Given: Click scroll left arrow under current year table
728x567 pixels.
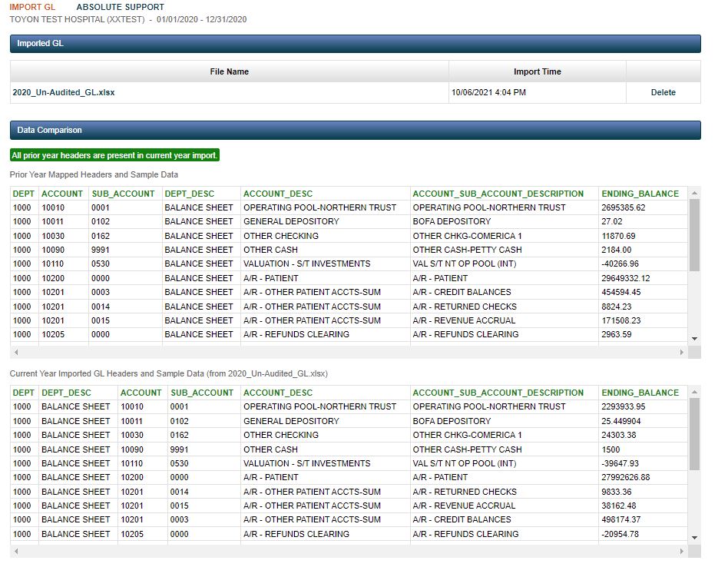Looking at the screenshot, I should tap(16, 551).
